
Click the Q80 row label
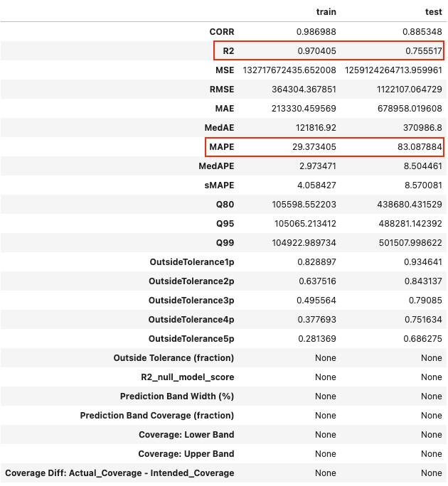coord(225,205)
